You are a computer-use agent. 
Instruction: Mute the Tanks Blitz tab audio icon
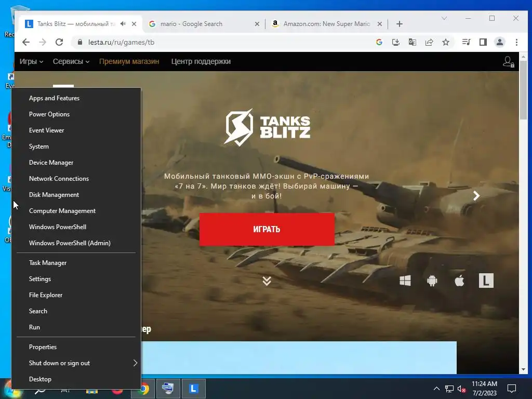123,24
